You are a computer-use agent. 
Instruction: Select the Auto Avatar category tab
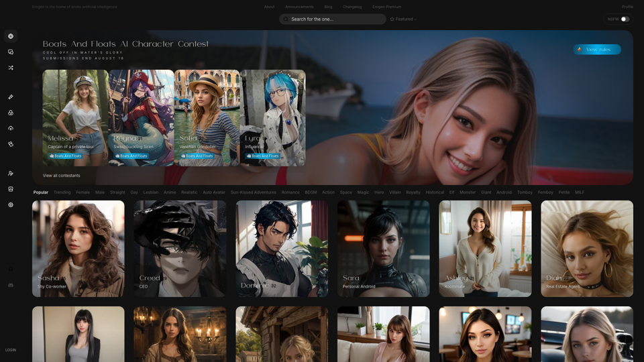(214, 192)
